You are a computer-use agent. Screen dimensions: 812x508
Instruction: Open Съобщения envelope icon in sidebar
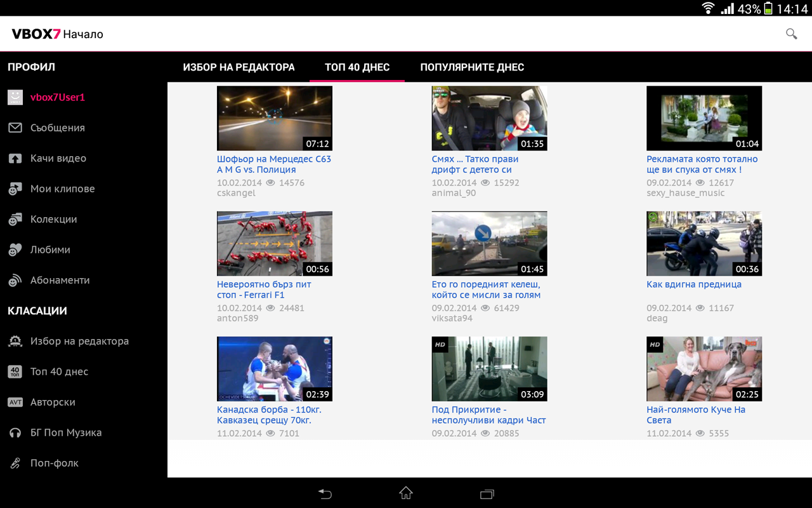coord(15,128)
